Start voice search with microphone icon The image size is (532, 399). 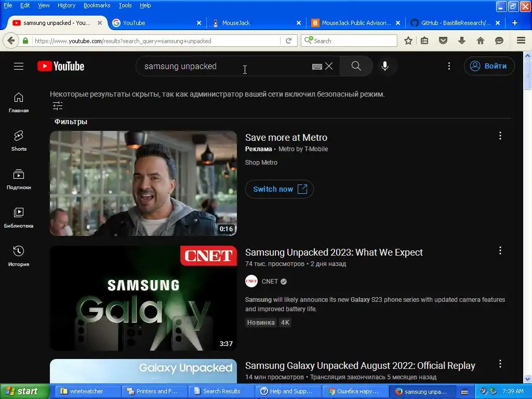pyautogui.click(x=385, y=66)
